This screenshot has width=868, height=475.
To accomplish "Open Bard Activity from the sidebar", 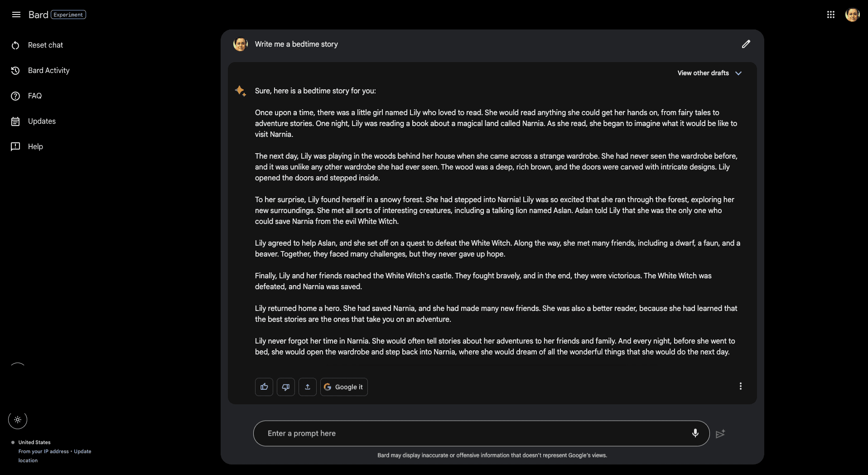I will point(48,70).
